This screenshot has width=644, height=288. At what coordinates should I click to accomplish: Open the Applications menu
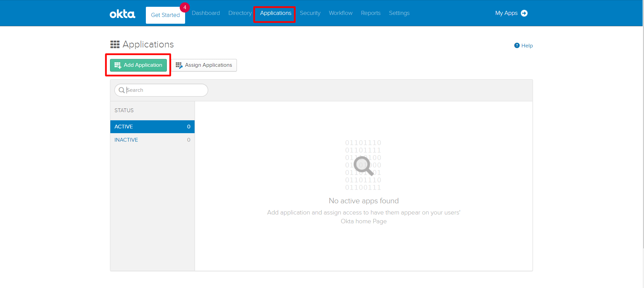[x=275, y=13]
